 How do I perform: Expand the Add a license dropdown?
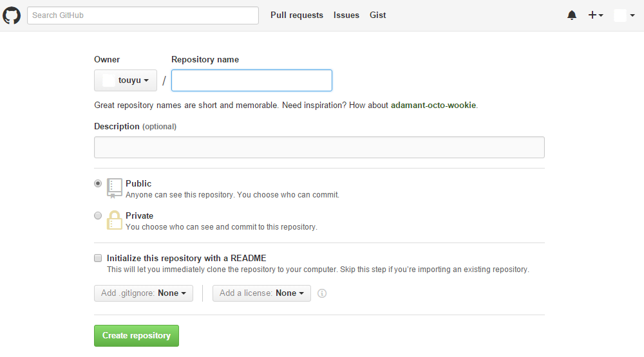[261, 293]
